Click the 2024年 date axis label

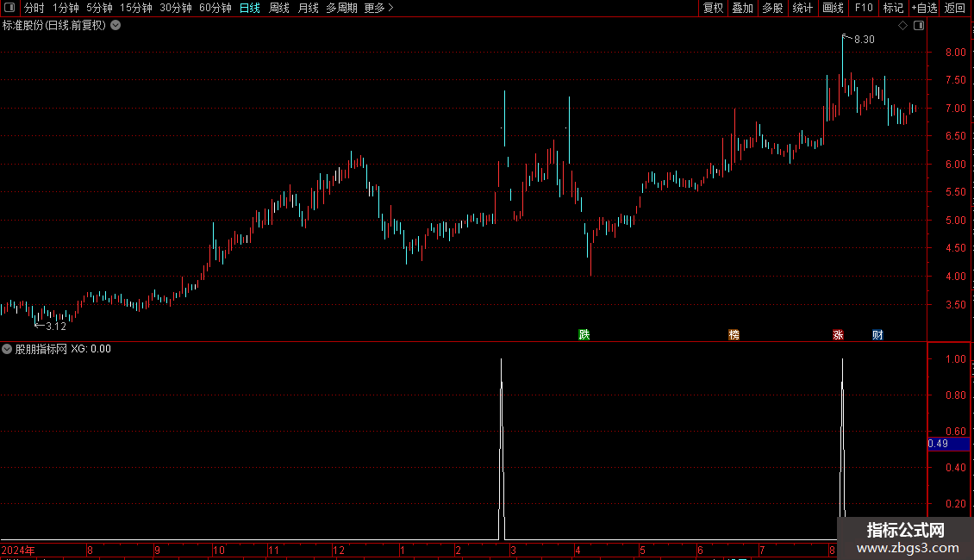18,550
